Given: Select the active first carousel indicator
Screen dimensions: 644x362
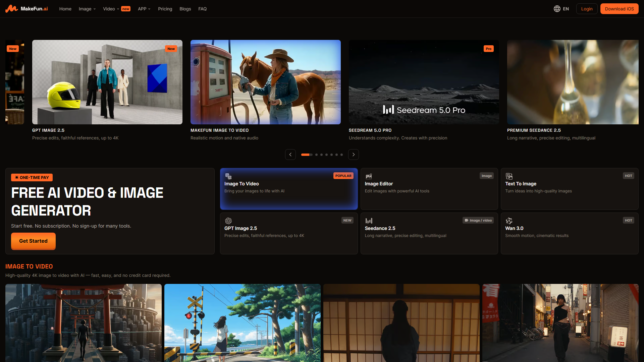Looking at the screenshot, I should (307, 155).
